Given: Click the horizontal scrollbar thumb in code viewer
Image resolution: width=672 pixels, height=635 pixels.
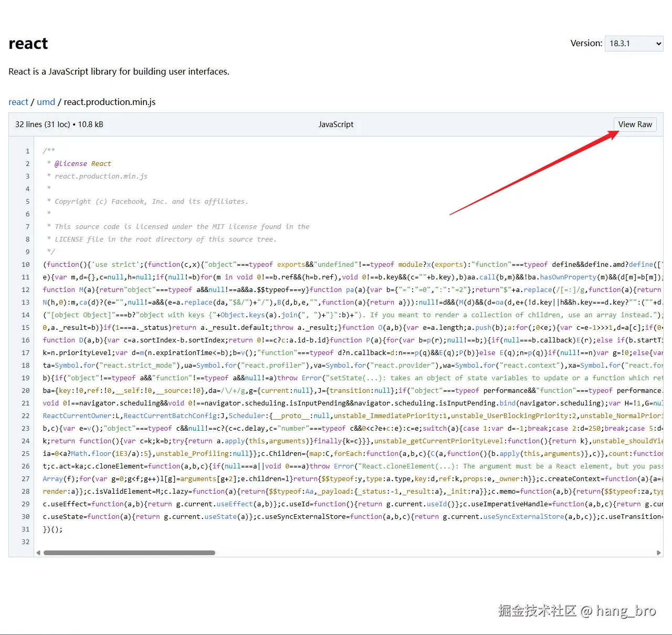Looking at the screenshot, I should pyautogui.click(x=129, y=553).
